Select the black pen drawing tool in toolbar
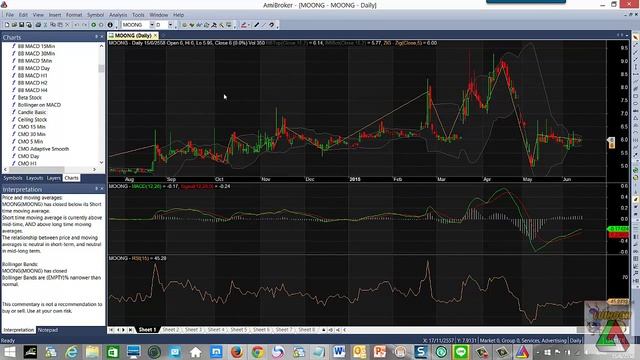 pyautogui.click(x=257, y=25)
